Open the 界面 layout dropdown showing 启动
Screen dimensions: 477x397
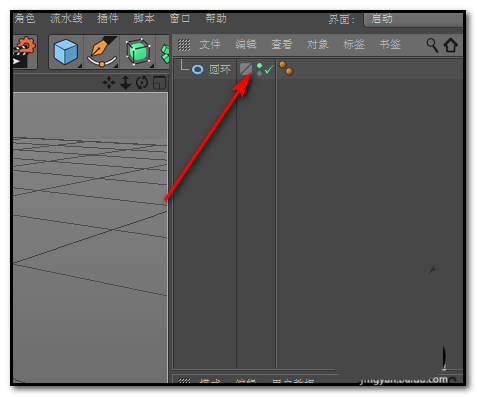(413, 19)
